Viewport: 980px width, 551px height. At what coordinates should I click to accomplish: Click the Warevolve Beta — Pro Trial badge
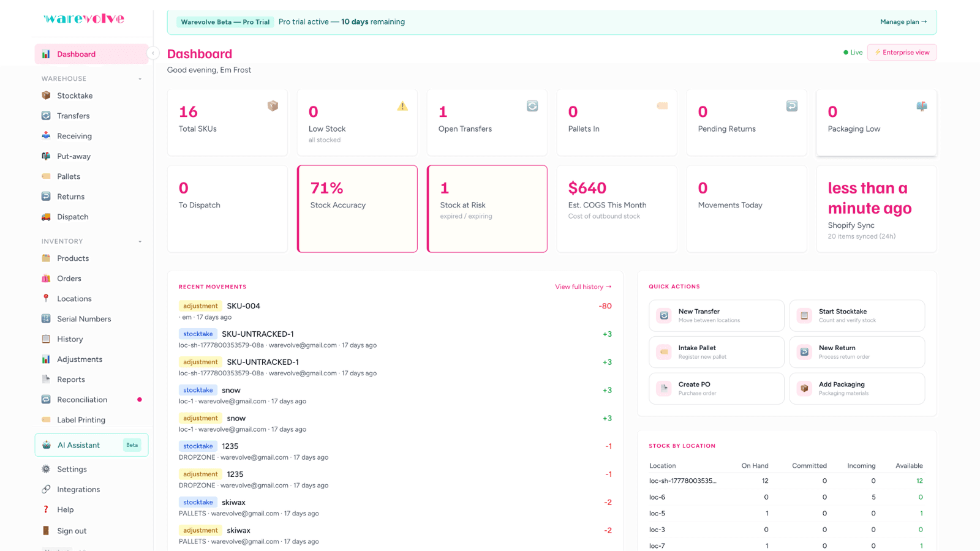[x=225, y=22]
